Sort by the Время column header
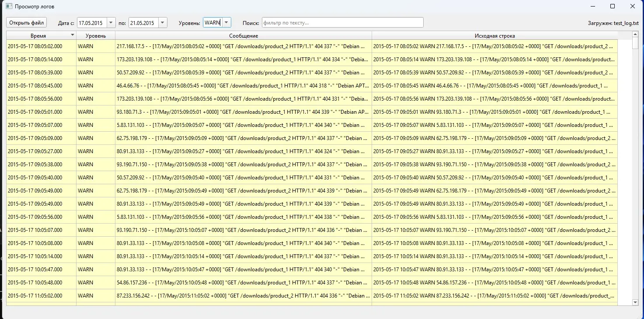 click(x=41, y=35)
